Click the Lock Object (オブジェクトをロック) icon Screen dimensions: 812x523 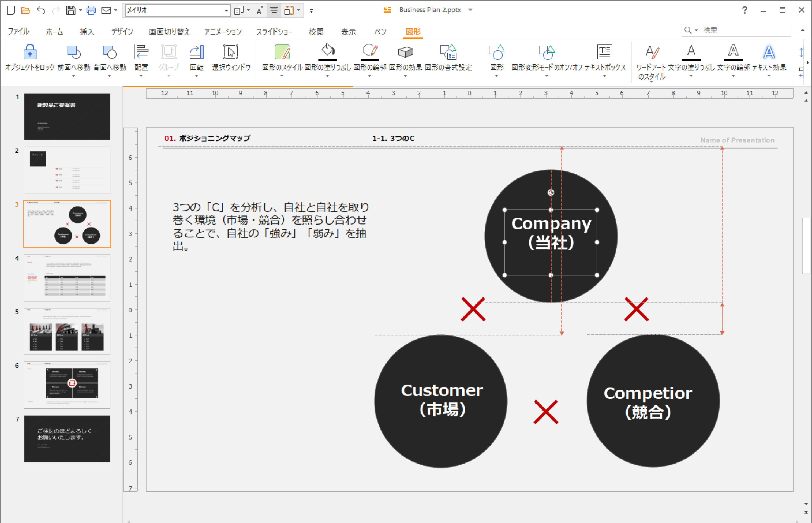30,53
